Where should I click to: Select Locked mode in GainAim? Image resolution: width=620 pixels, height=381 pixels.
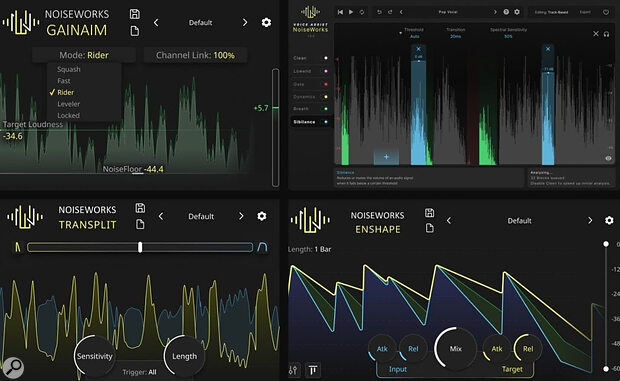point(68,115)
